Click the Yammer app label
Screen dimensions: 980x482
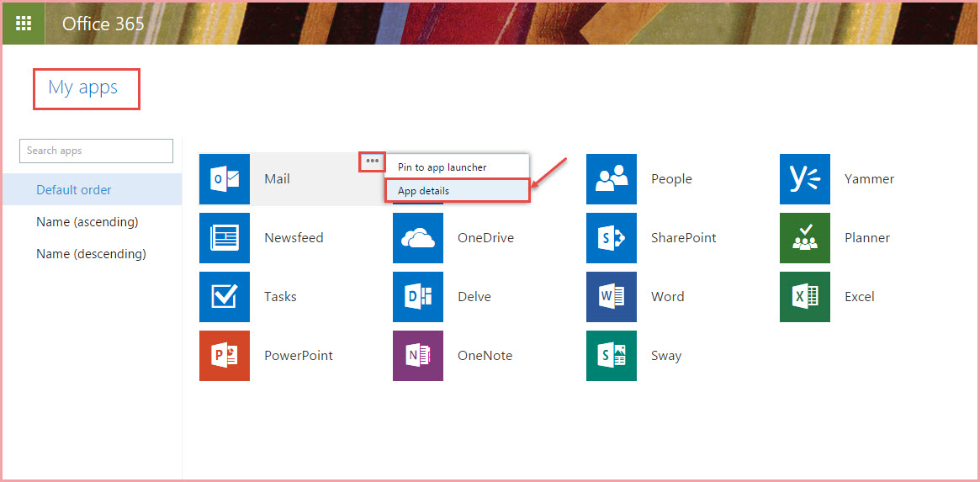pyautogui.click(x=869, y=179)
